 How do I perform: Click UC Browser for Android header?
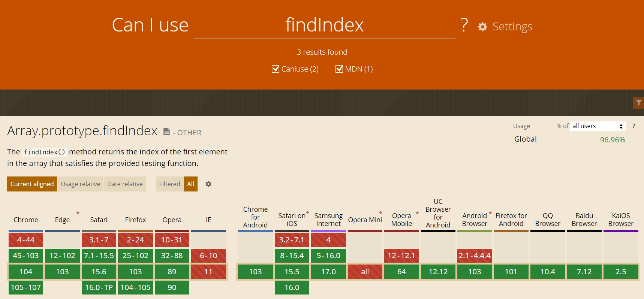pyautogui.click(x=438, y=213)
